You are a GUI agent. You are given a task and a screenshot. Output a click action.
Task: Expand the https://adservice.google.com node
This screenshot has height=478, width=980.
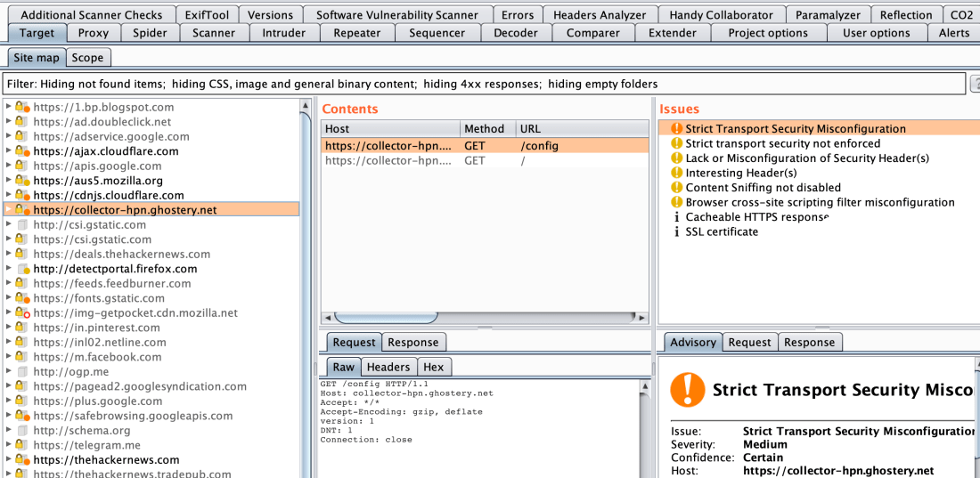click(9, 136)
